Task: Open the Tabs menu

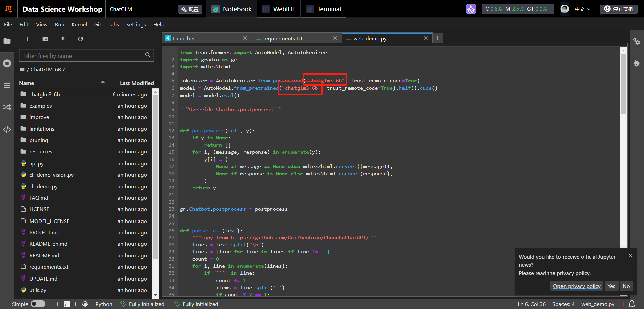Action: pos(114,24)
